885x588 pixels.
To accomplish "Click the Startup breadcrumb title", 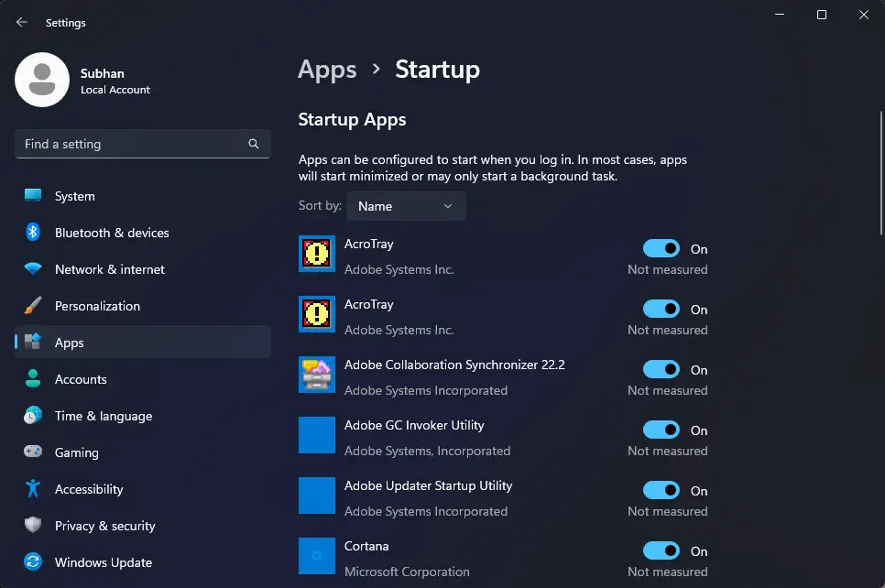I will tap(437, 70).
